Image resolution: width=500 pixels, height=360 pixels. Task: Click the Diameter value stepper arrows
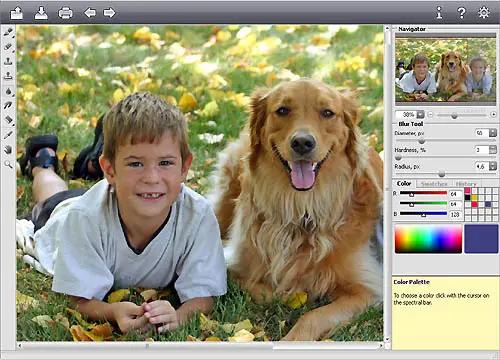coord(493,133)
